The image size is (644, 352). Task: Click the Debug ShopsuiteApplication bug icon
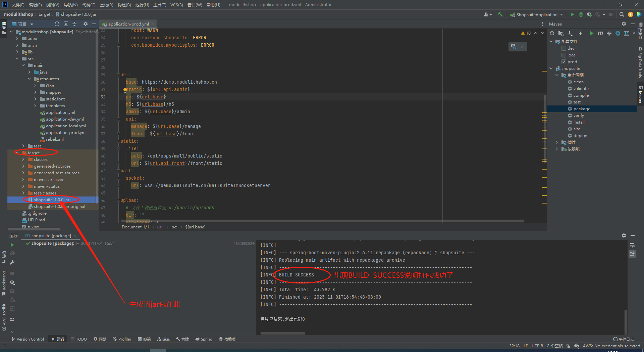[581, 14]
